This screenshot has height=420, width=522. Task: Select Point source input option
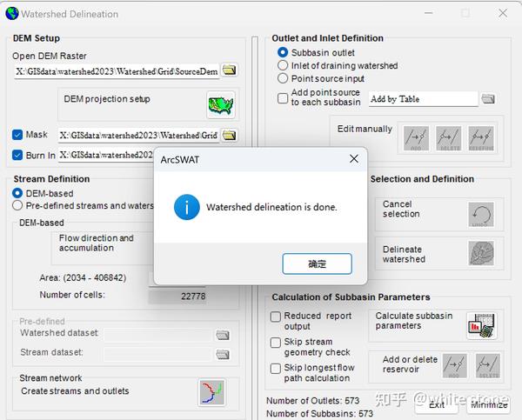283,78
